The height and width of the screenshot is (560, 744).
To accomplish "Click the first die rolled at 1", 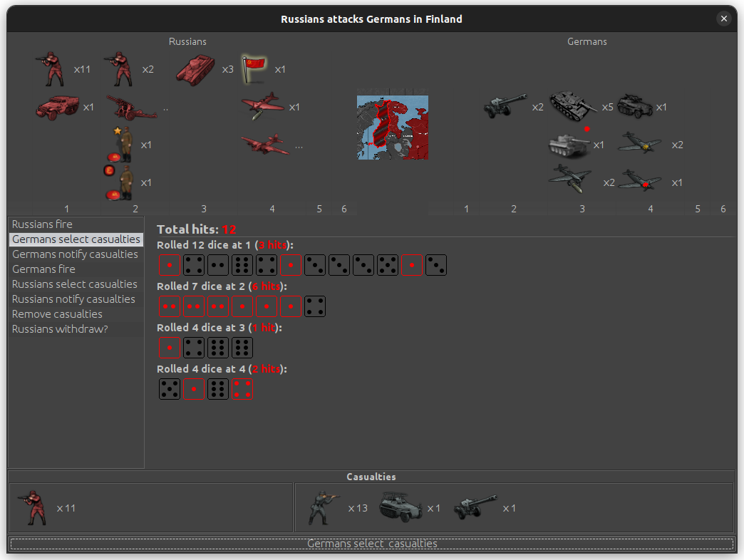I will tap(170, 265).
